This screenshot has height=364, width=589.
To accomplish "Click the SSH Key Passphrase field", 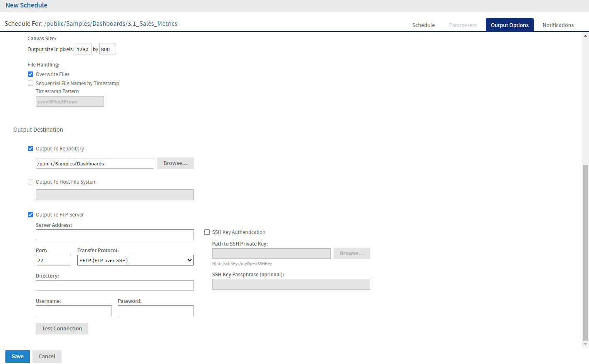I will click(x=291, y=284).
